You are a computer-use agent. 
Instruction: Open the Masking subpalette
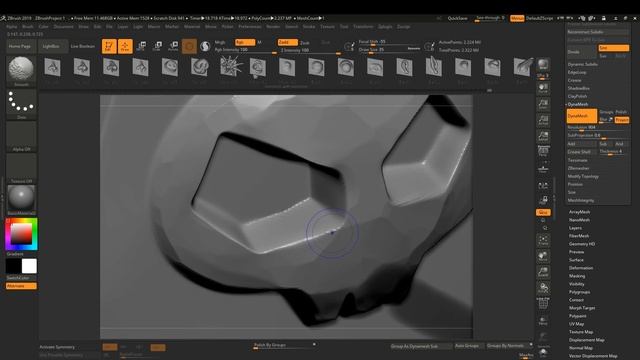click(x=577, y=276)
